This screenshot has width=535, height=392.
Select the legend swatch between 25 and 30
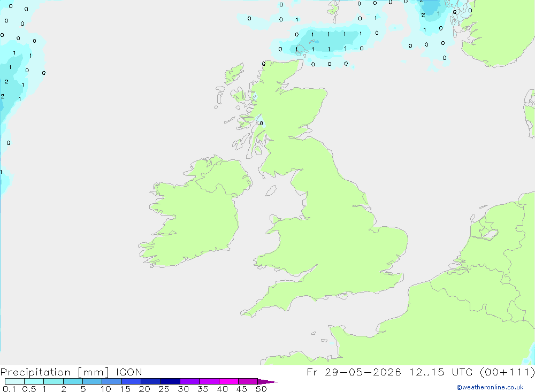tap(170, 381)
